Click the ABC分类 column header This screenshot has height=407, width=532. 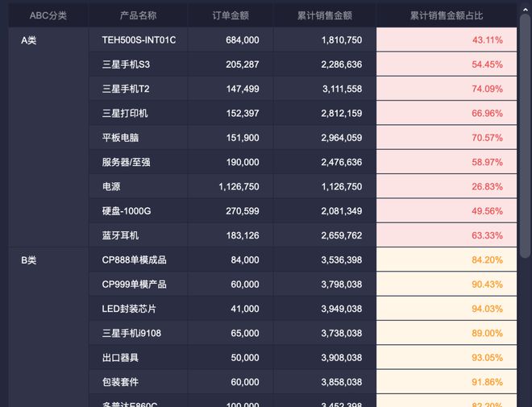[48, 15]
